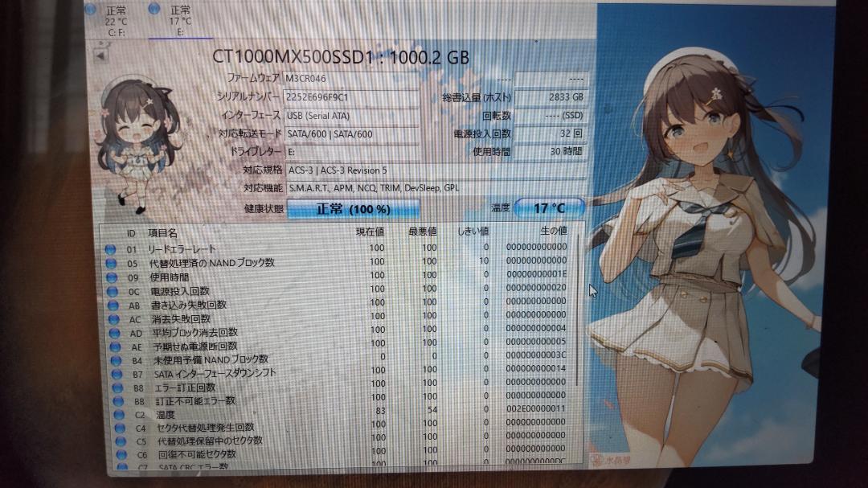Select the E: drive tab at 17 °C
The height and width of the screenshot is (488, 868).
(180, 20)
